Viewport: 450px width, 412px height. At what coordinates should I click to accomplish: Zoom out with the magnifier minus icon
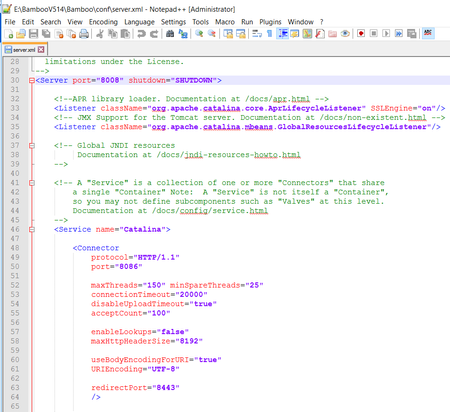point(212,34)
